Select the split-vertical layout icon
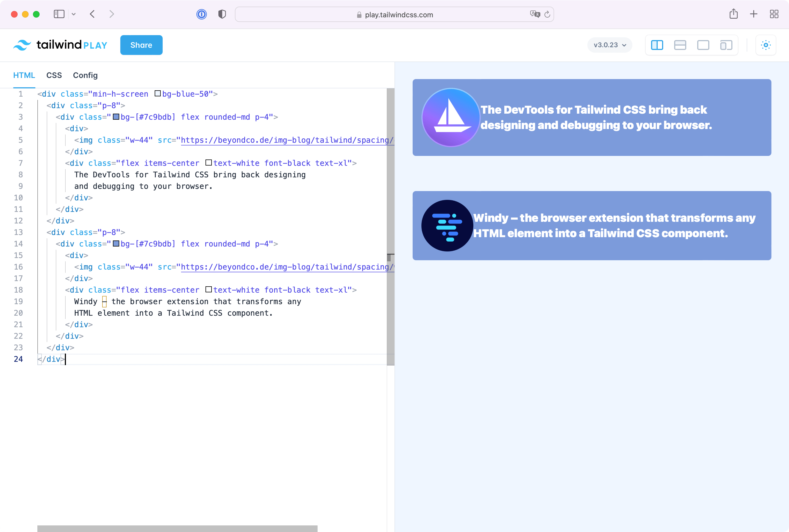Image resolution: width=789 pixels, height=532 pixels. (x=657, y=45)
